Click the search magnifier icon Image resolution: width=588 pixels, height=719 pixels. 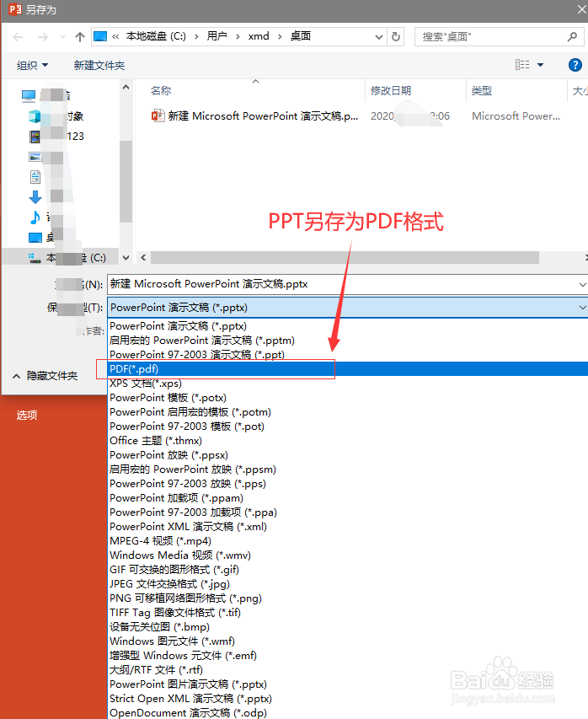click(x=572, y=36)
